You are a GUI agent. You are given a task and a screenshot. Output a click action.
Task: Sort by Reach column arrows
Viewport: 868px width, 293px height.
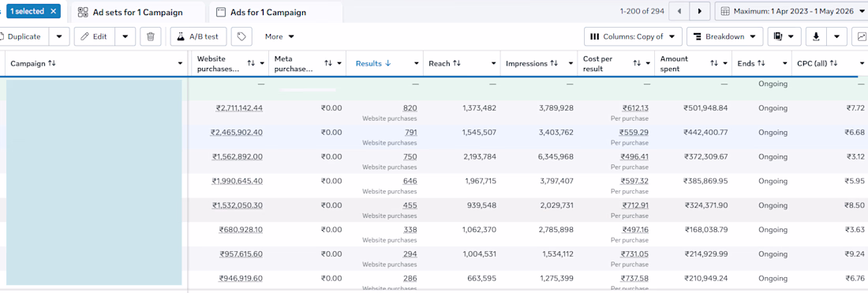[457, 64]
